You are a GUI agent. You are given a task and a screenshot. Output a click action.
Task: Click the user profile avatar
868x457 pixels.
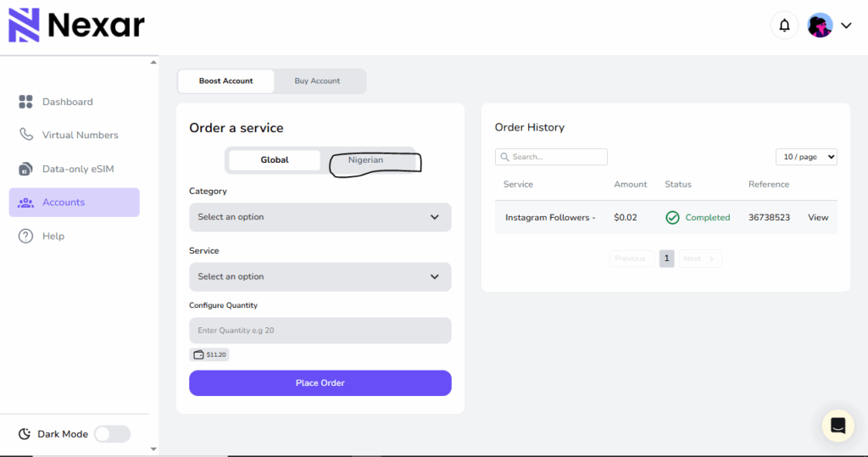(820, 25)
